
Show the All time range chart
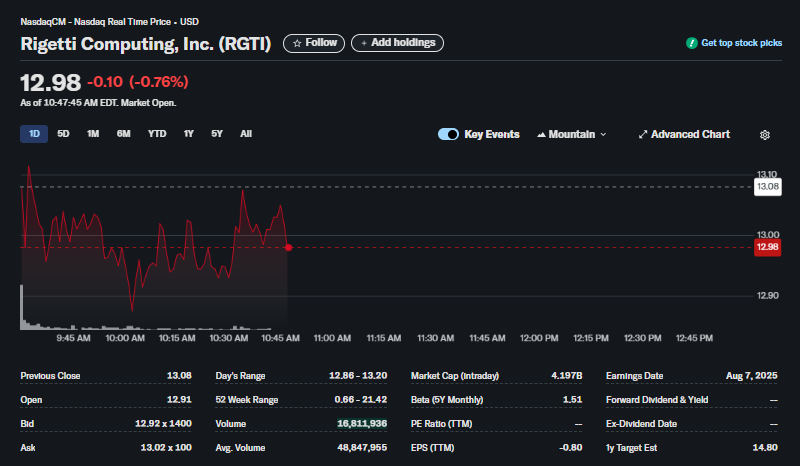[x=246, y=134]
